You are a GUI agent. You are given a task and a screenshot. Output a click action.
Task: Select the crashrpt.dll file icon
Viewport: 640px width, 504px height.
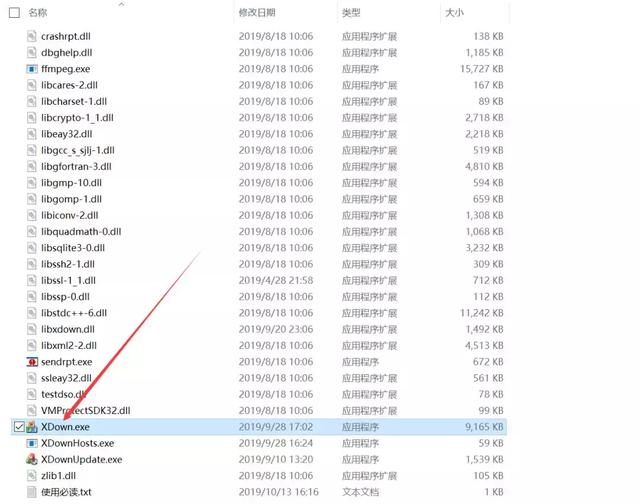[33, 36]
